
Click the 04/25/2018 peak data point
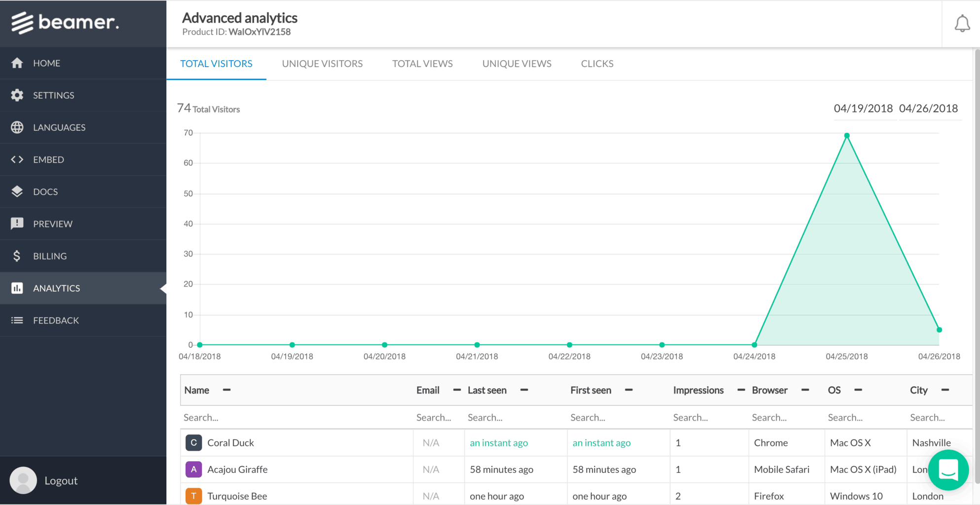(847, 136)
